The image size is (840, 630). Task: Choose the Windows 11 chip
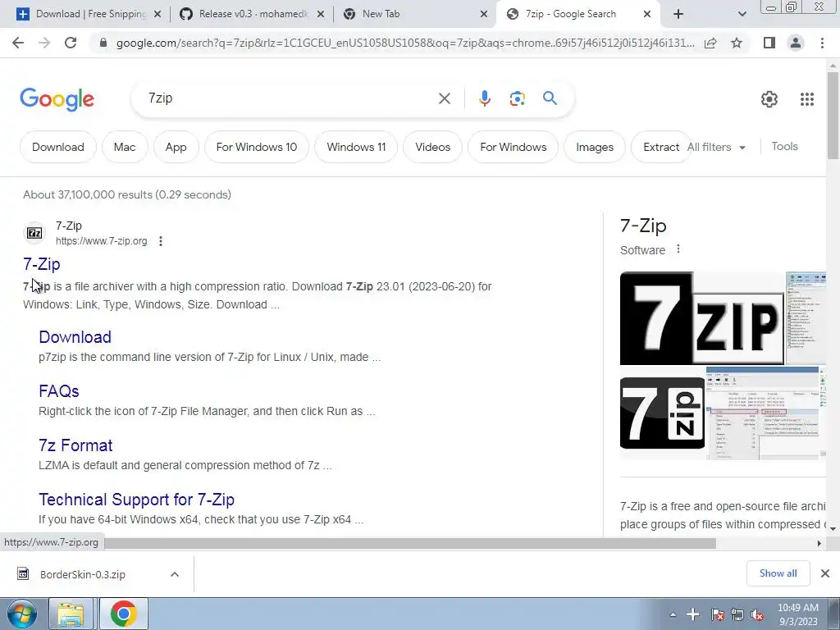tap(356, 147)
